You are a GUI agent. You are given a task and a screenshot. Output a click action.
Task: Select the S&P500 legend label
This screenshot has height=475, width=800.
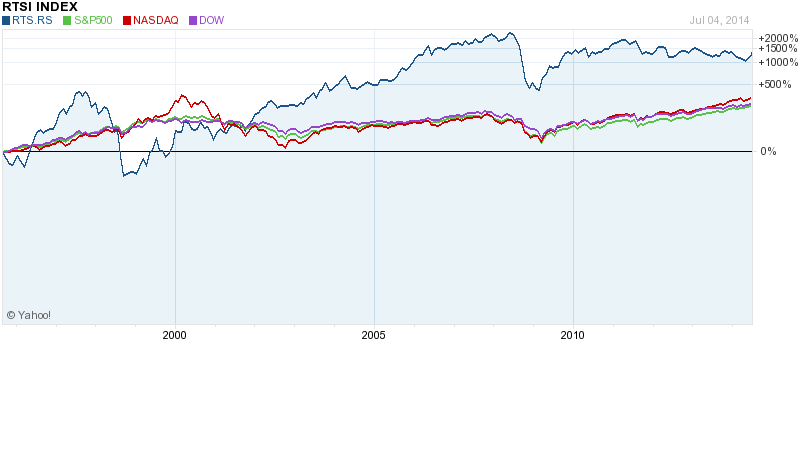click(93, 20)
